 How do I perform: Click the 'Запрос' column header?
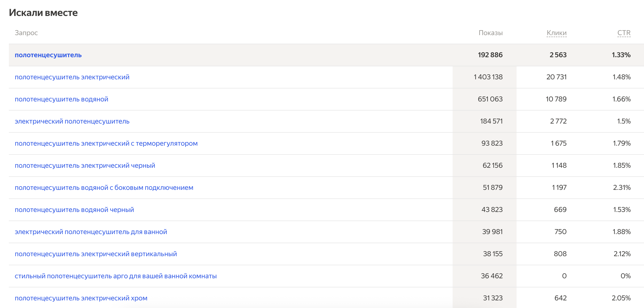(26, 33)
